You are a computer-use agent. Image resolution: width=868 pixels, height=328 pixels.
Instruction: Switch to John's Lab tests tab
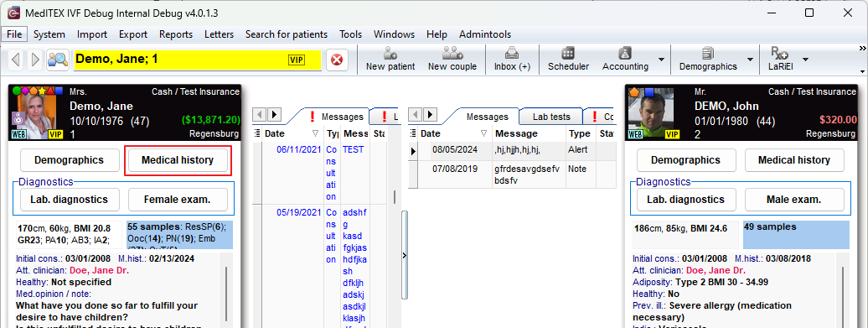tap(550, 117)
